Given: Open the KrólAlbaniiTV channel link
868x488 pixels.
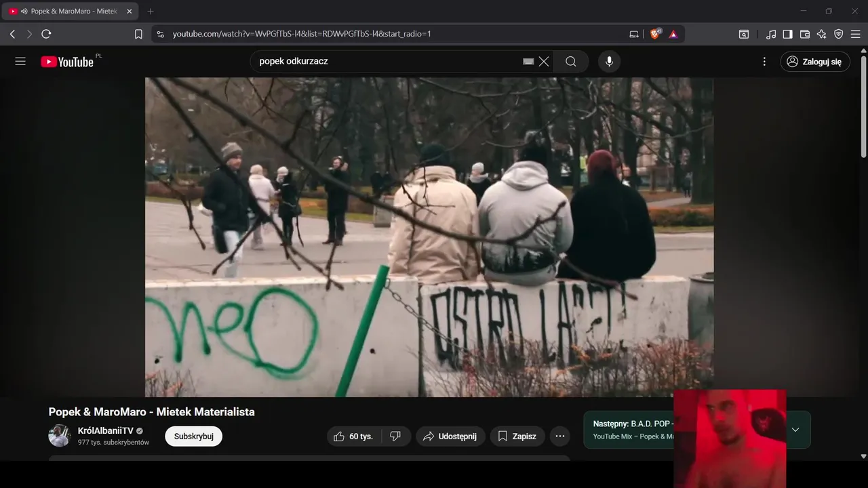Looking at the screenshot, I should click(x=106, y=431).
